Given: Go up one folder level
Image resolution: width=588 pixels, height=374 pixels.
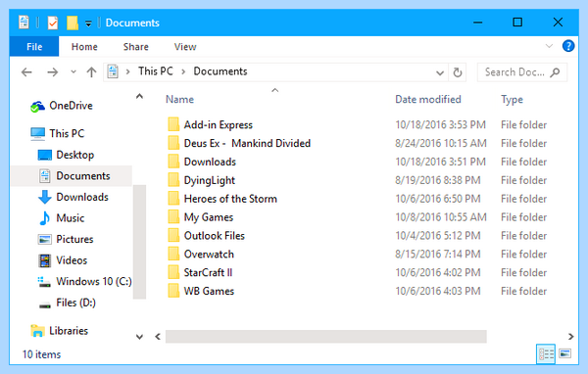Looking at the screenshot, I should pyautogui.click(x=91, y=71).
